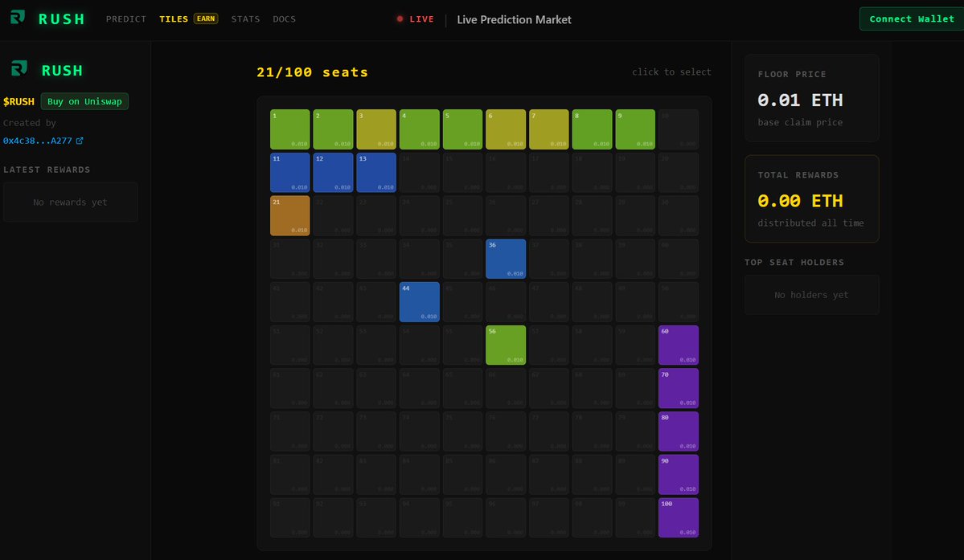Select yellow seat tile 6
Image resolution: width=964 pixels, height=560 pixels.
[x=506, y=129]
